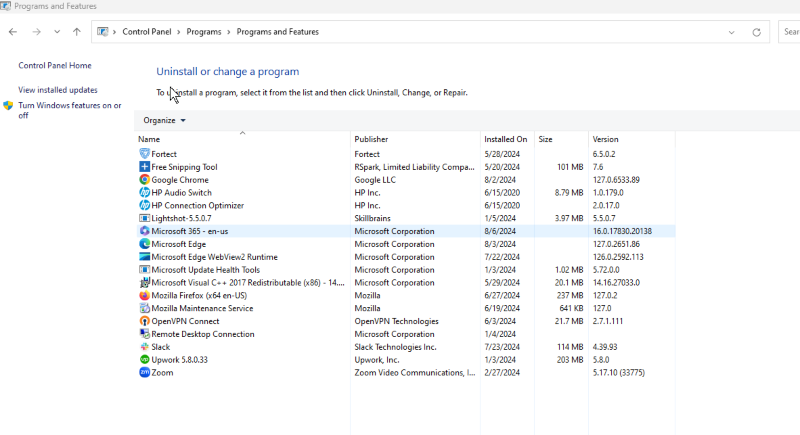Screen dimensions: 800x435
Task: Navigate to Control Panel breadcrumb
Action: click(147, 32)
